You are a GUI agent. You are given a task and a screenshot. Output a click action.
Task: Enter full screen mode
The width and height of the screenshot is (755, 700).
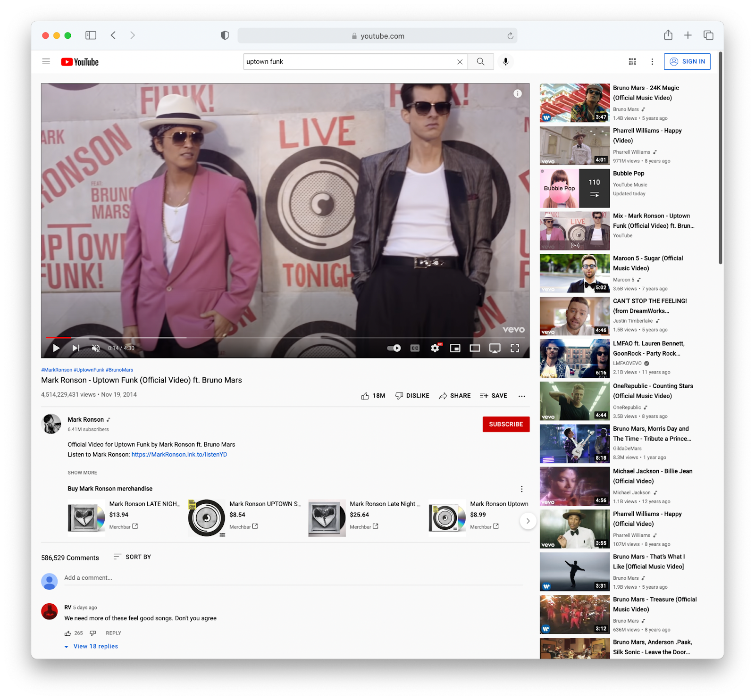[515, 348]
